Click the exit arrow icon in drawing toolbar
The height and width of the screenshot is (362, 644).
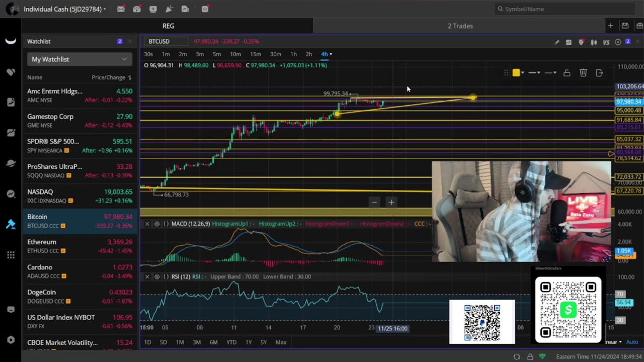pyautogui.click(x=599, y=73)
